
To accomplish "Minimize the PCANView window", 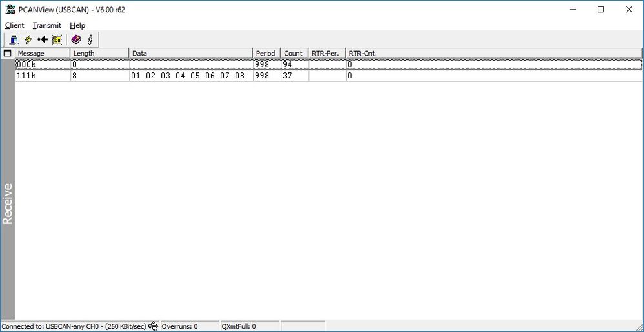I will (573, 10).
